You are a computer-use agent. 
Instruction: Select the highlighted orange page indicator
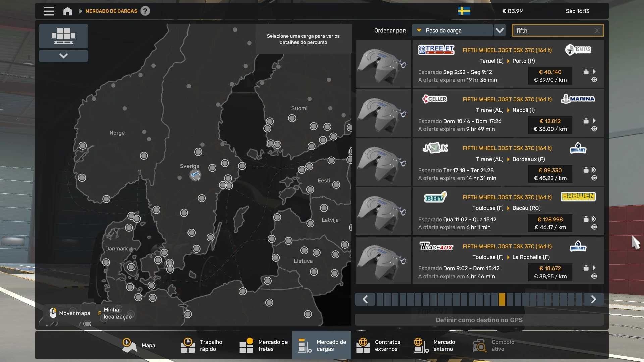(502, 299)
